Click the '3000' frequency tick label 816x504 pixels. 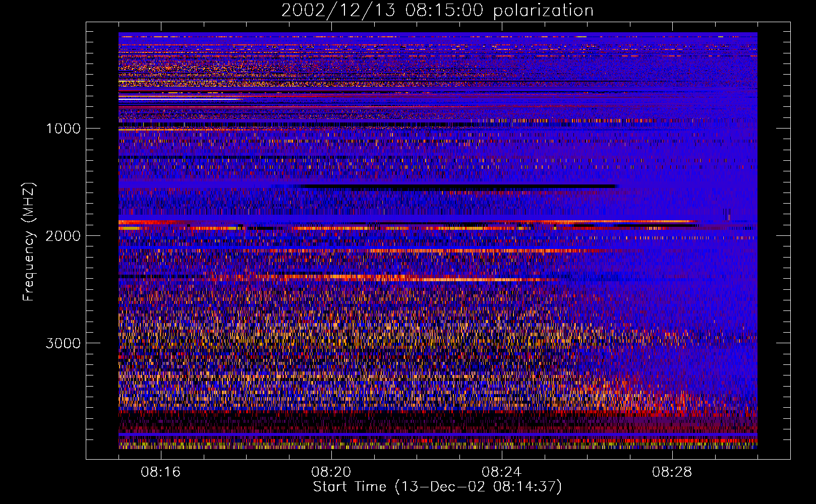pos(63,343)
